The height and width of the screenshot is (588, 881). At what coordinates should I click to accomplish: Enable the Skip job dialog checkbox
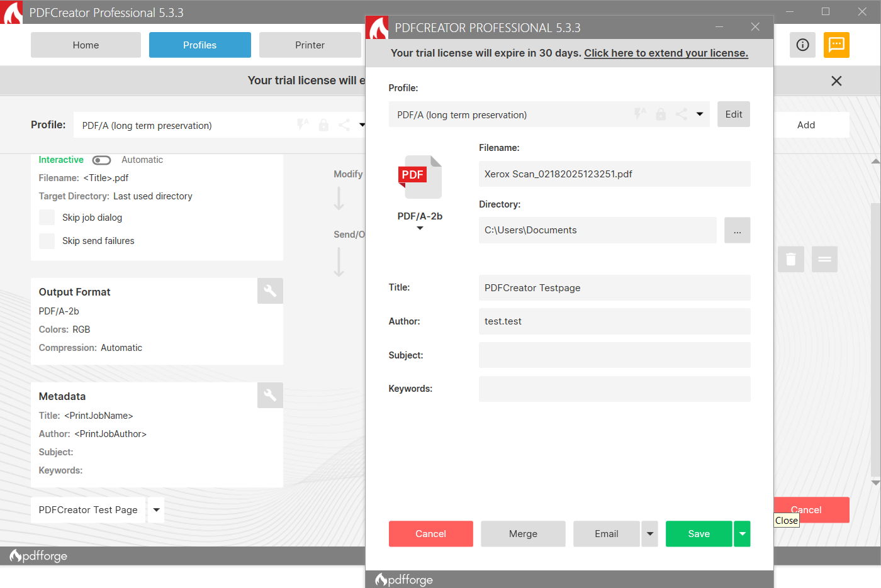[x=47, y=217]
